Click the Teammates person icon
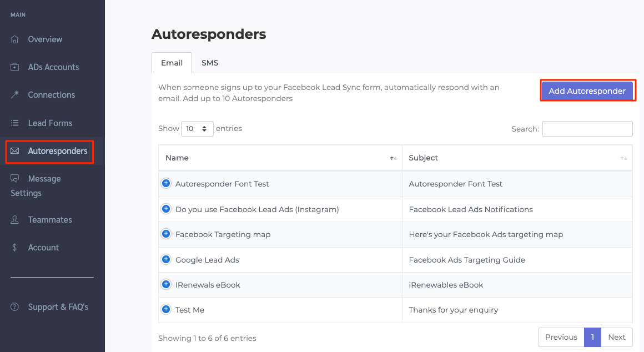The width and height of the screenshot is (644, 352). pos(14,219)
